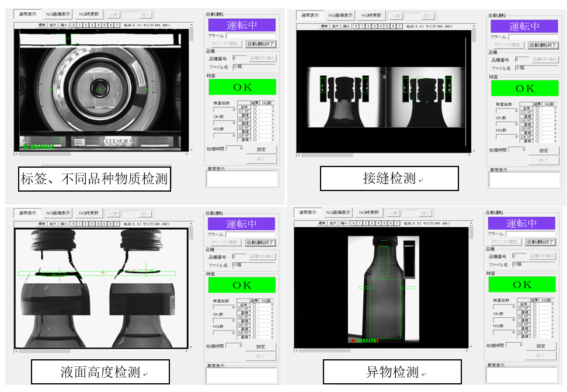
Task: Click the 運転中 banner in the 接缝检测 panel
Action: click(524, 26)
